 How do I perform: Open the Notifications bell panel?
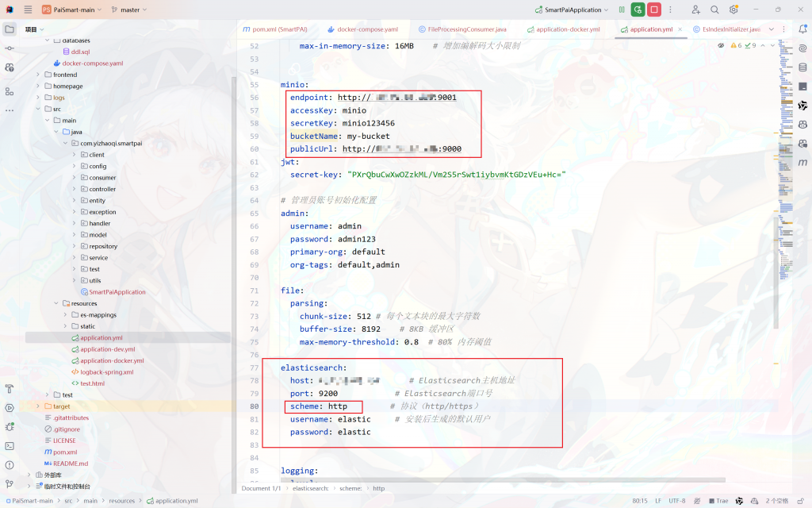point(802,29)
